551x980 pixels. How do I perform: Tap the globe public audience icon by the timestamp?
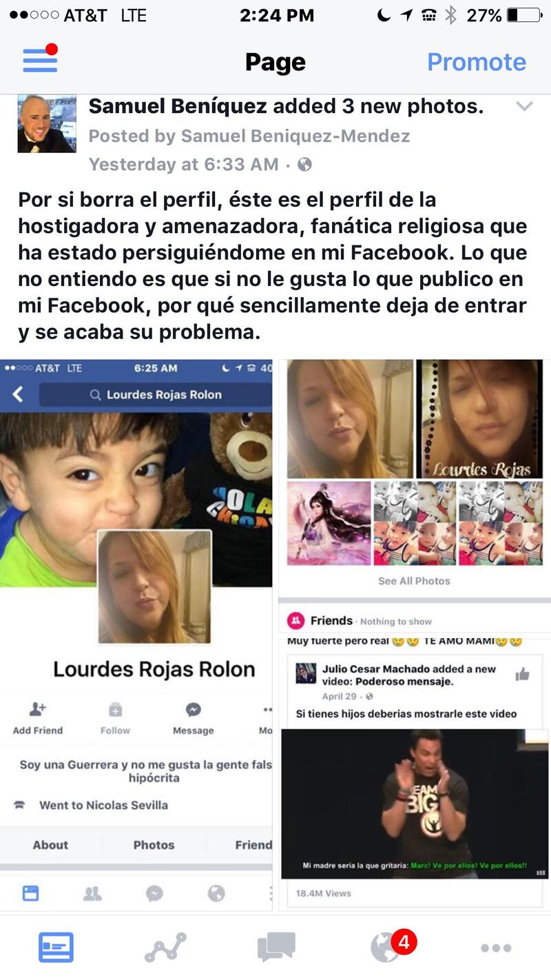click(304, 165)
